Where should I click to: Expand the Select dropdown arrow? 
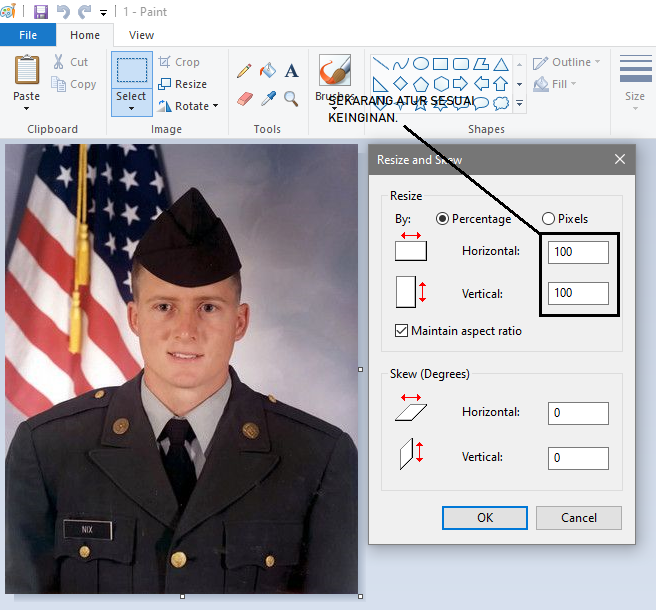pos(131,108)
